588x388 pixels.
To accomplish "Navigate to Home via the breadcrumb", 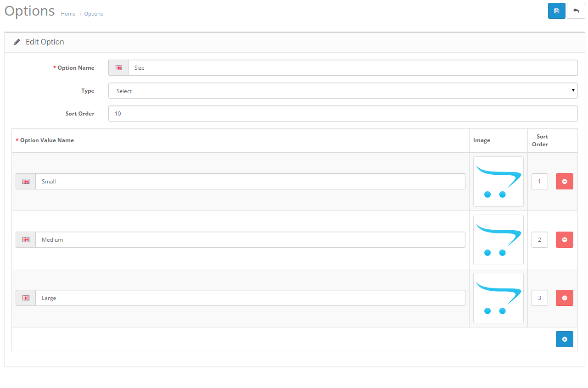I will [68, 14].
